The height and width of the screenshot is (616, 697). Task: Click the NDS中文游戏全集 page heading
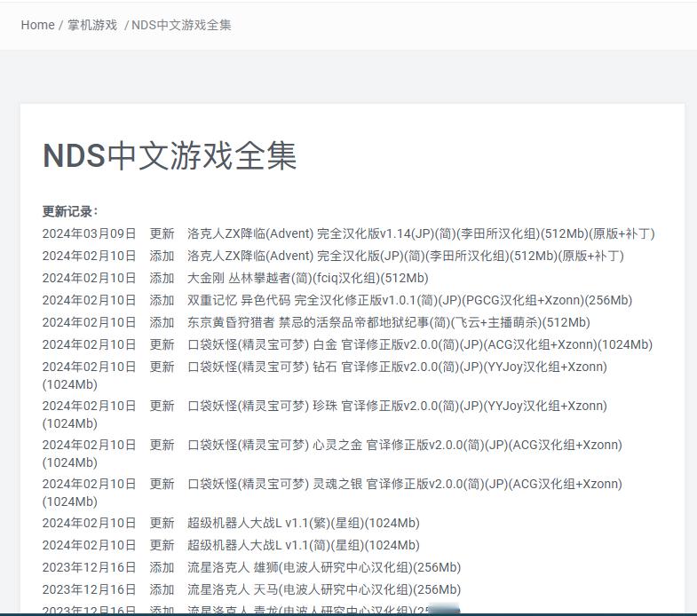[170, 156]
